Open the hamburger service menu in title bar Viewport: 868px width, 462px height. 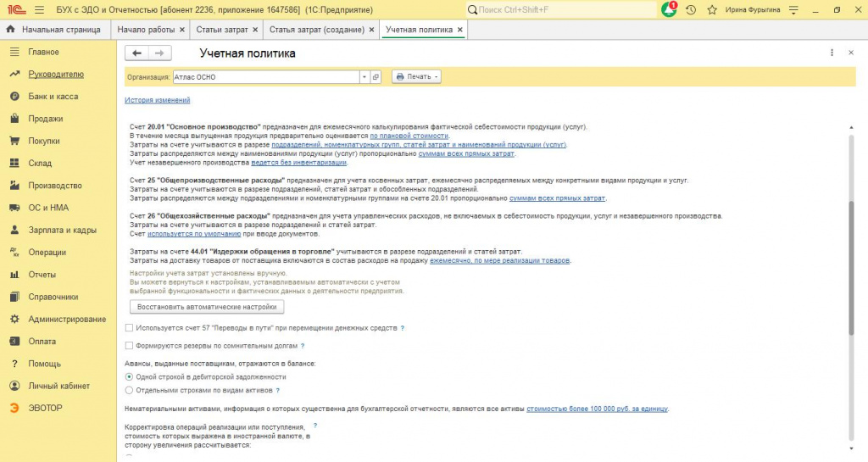click(39, 10)
